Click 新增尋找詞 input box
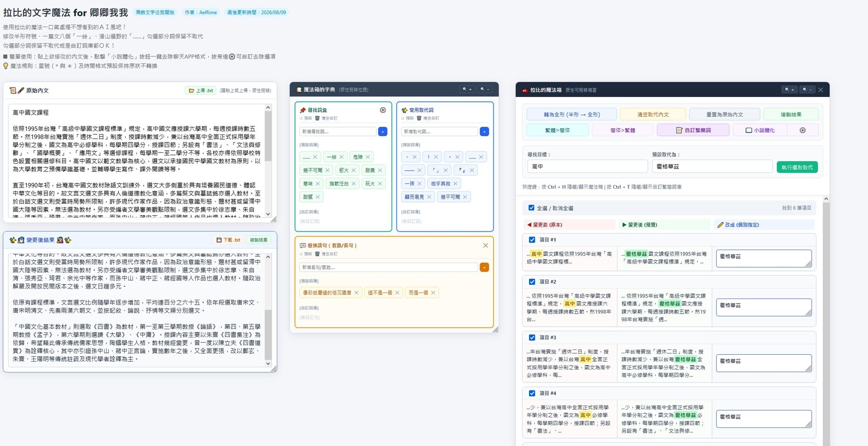The width and height of the screenshot is (868, 446). (x=338, y=131)
